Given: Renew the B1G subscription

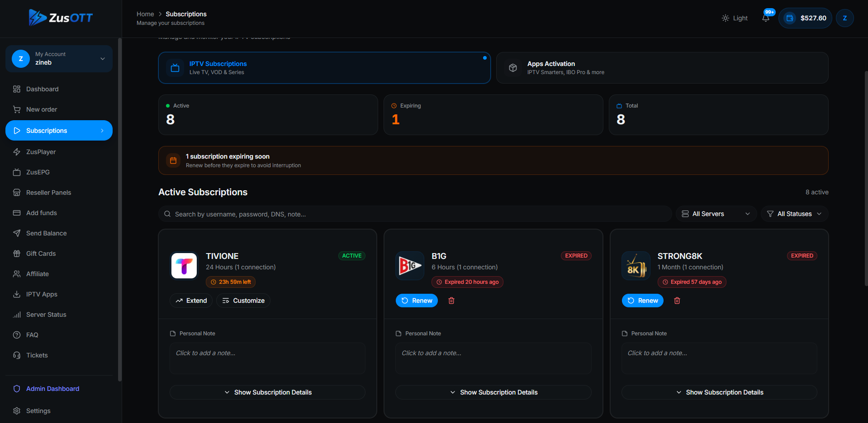Looking at the screenshot, I should (417, 301).
